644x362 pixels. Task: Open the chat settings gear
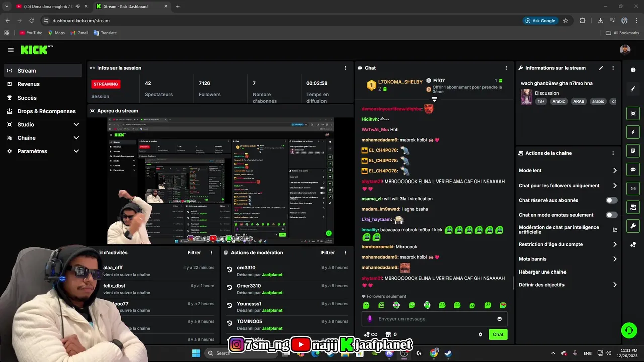(480, 334)
